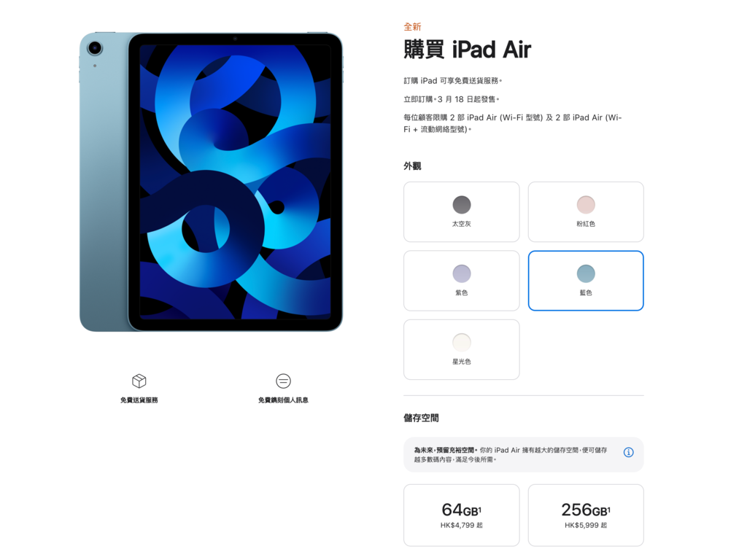Click the 星光色 color circle
Viewport: 747px width, 560px height.
click(x=462, y=343)
